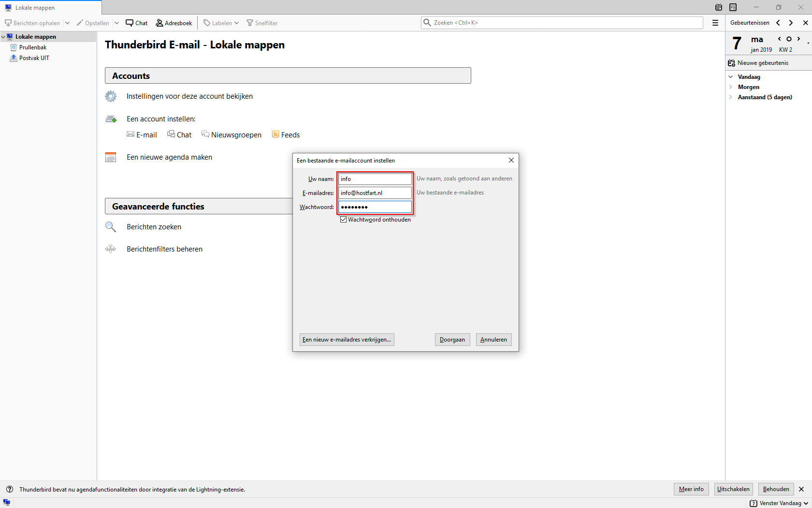The image size is (812, 508).
Task: Toggle the Snelfilter
Action: [x=262, y=23]
